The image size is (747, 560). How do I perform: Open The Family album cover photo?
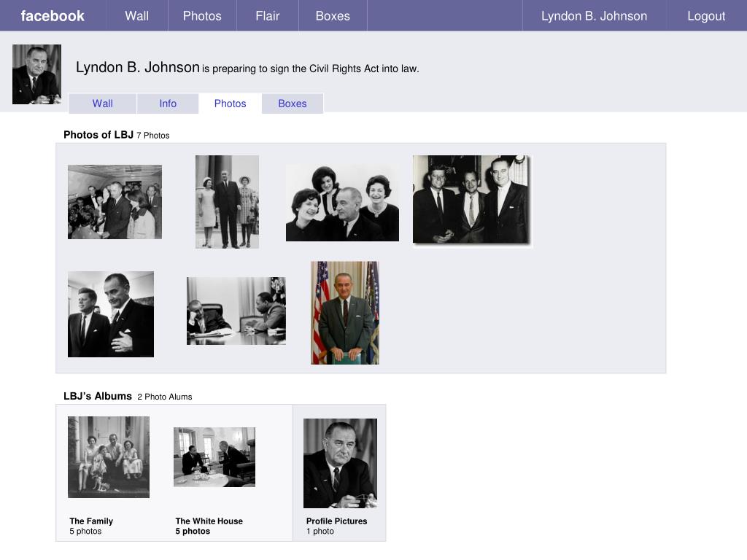coord(109,457)
